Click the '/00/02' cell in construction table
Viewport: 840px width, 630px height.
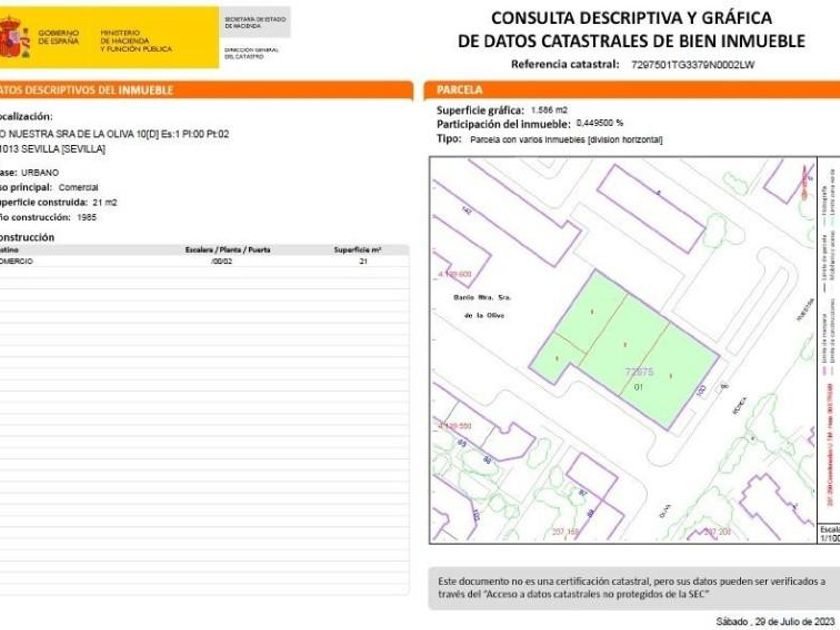pyautogui.click(x=222, y=261)
